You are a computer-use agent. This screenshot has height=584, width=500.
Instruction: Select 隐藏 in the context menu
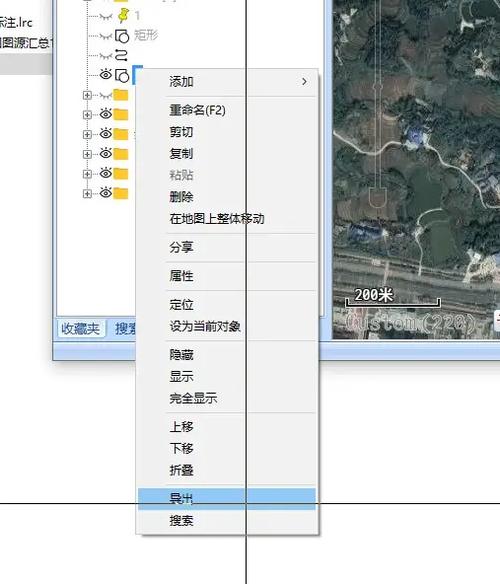click(x=227, y=355)
